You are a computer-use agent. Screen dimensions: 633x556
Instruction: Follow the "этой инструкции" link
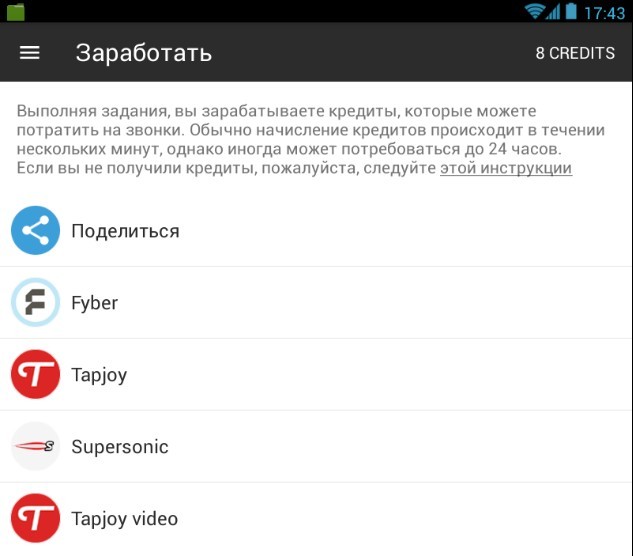506,168
